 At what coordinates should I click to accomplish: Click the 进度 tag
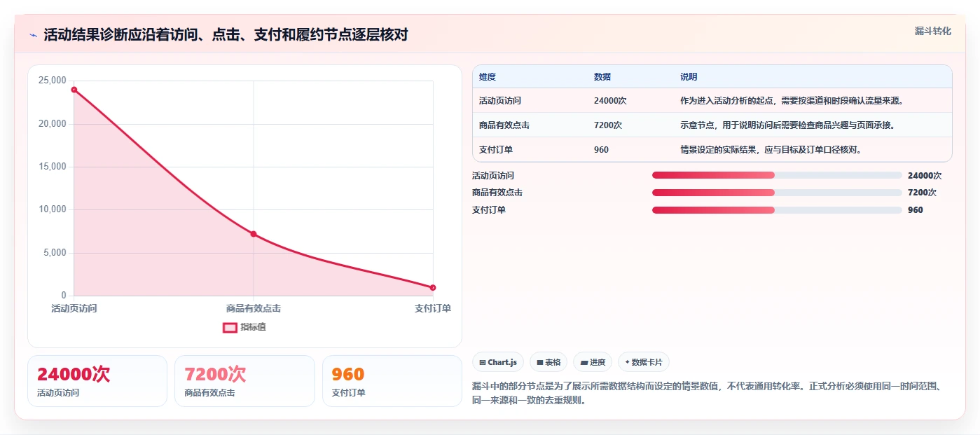[x=593, y=362]
